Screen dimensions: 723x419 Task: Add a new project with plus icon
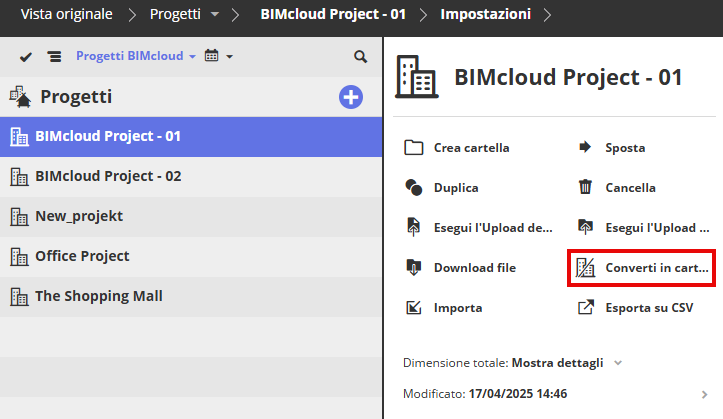(351, 97)
